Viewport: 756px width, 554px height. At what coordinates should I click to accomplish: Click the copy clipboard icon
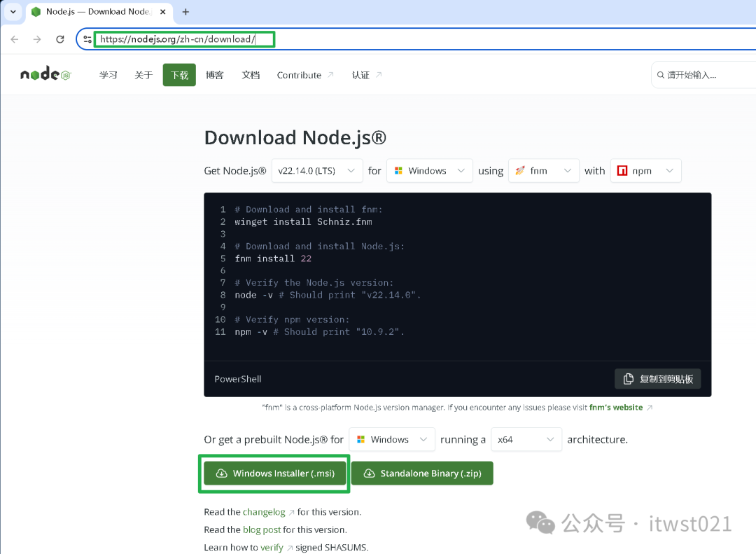[628, 379]
